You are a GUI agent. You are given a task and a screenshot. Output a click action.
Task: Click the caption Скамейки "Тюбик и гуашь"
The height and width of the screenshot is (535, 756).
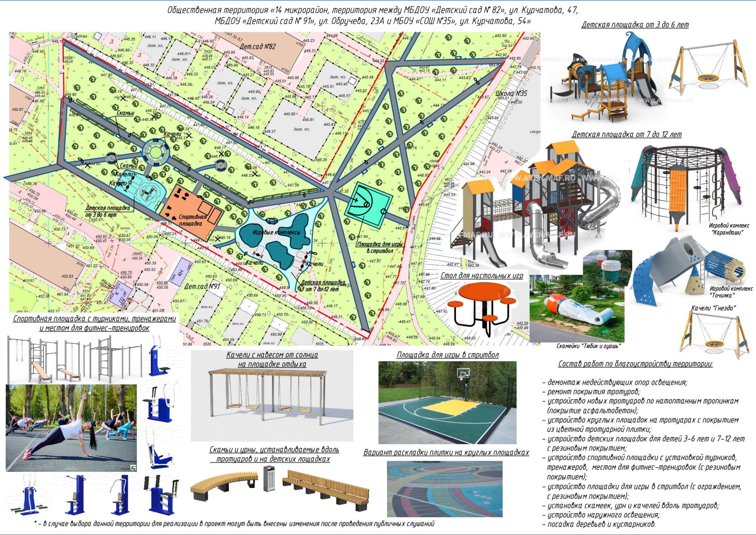coord(589,346)
